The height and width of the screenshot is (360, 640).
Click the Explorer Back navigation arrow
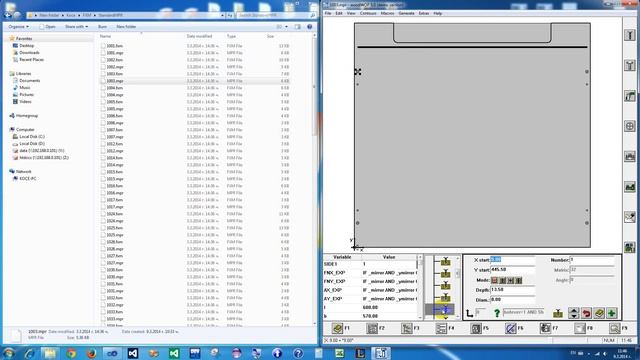click(x=7, y=15)
